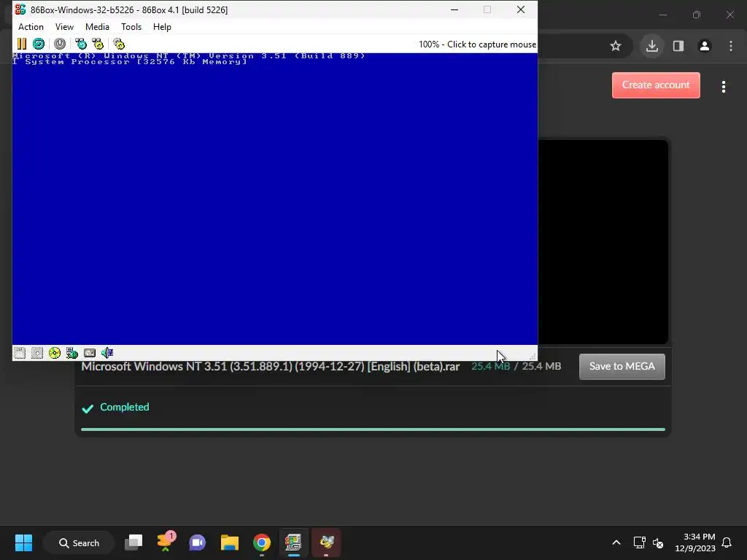747x560 pixels.
Task: Switch to Chrome on taskbar
Action: pos(262,542)
